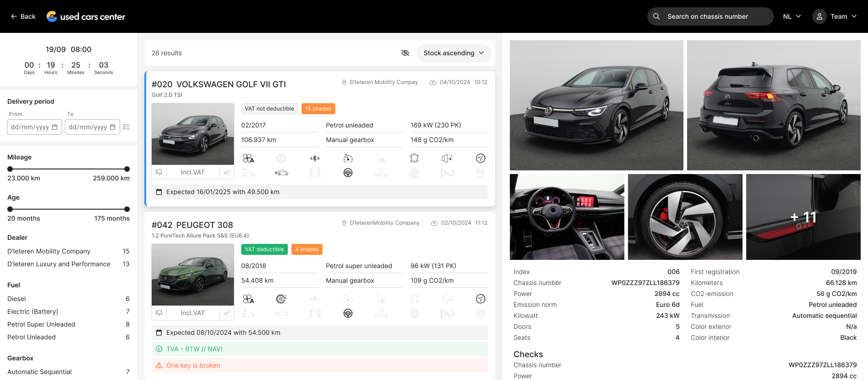Click the 15 shades badge

318,109
